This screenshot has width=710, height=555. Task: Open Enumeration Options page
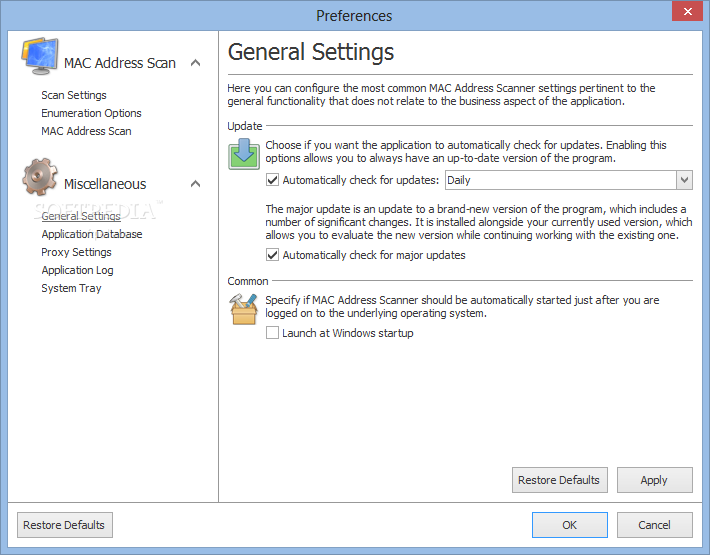[91, 113]
